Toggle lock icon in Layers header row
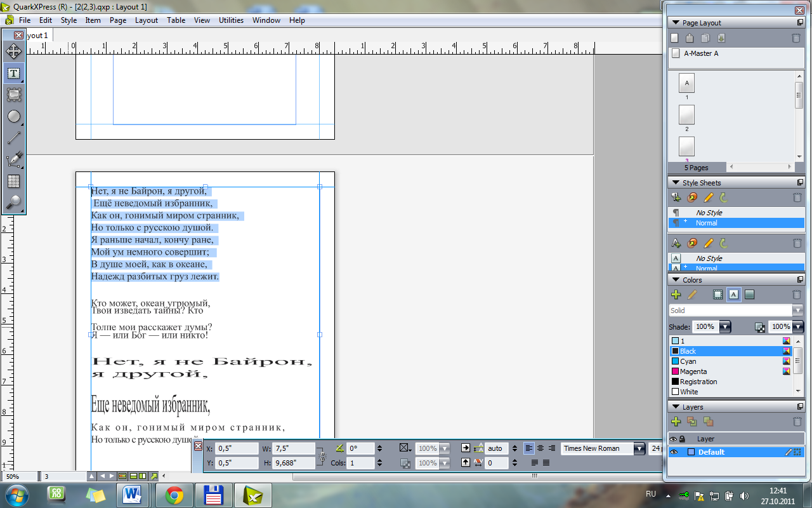The height and width of the screenshot is (508, 812). [682, 439]
